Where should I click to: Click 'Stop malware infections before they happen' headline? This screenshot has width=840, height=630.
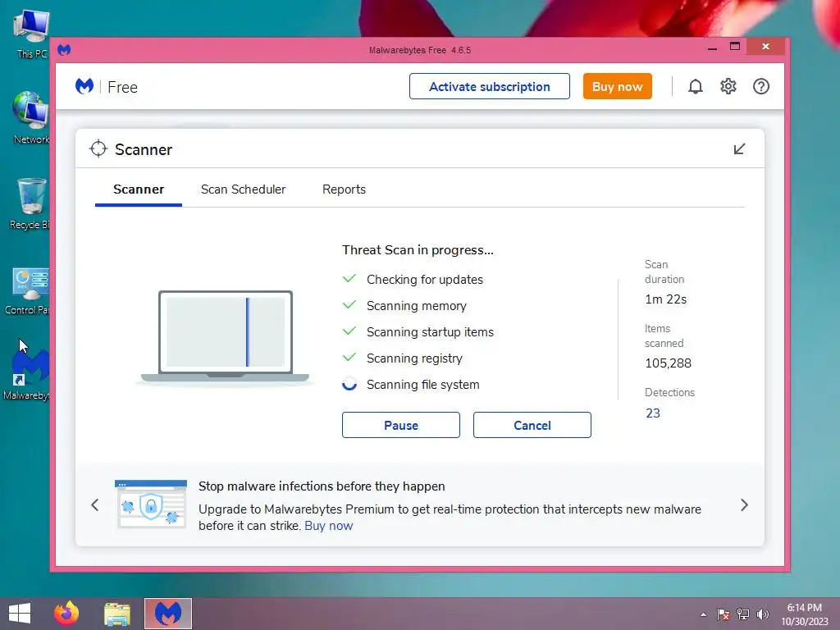322,486
